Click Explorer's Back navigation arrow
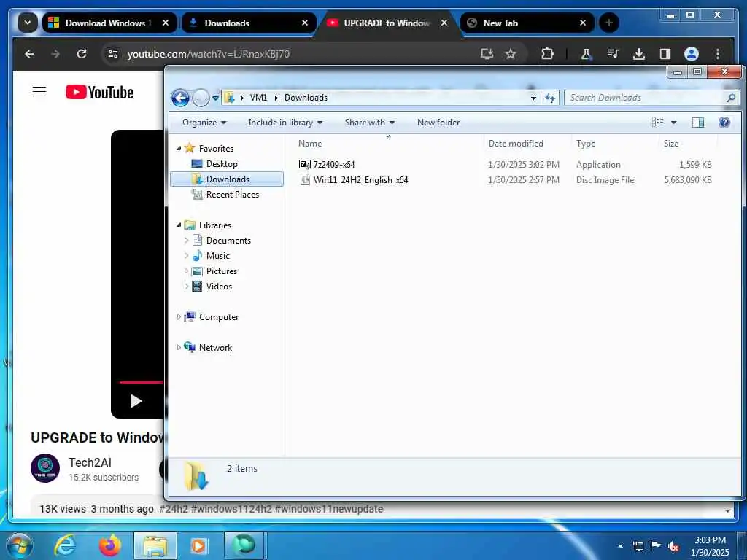The width and height of the screenshot is (747, 560). click(x=181, y=98)
